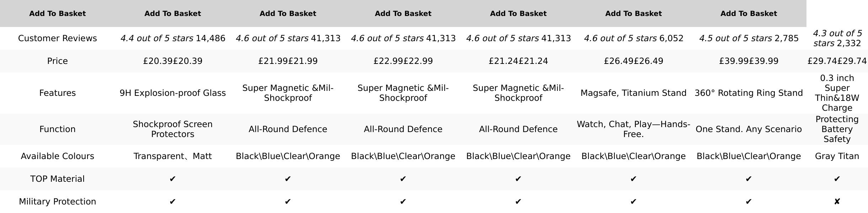This screenshot has width=868, height=213.
Task: Click the £39.99 price
Action: click(x=749, y=61)
